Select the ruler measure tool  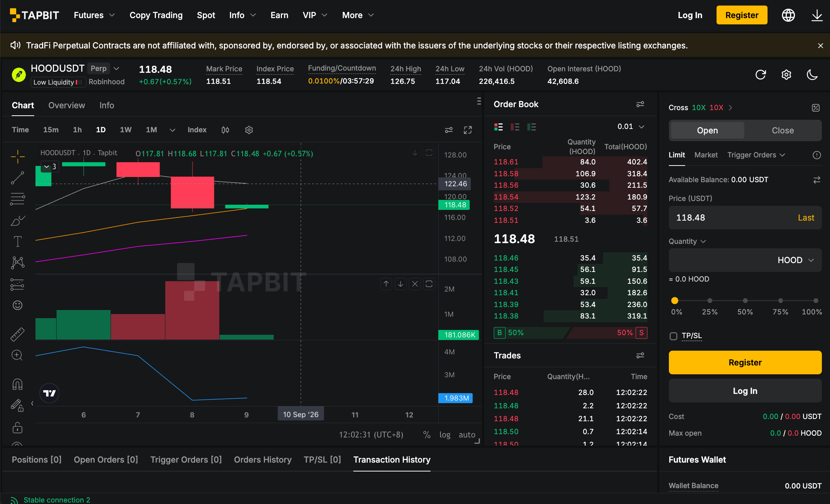(x=17, y=334)
